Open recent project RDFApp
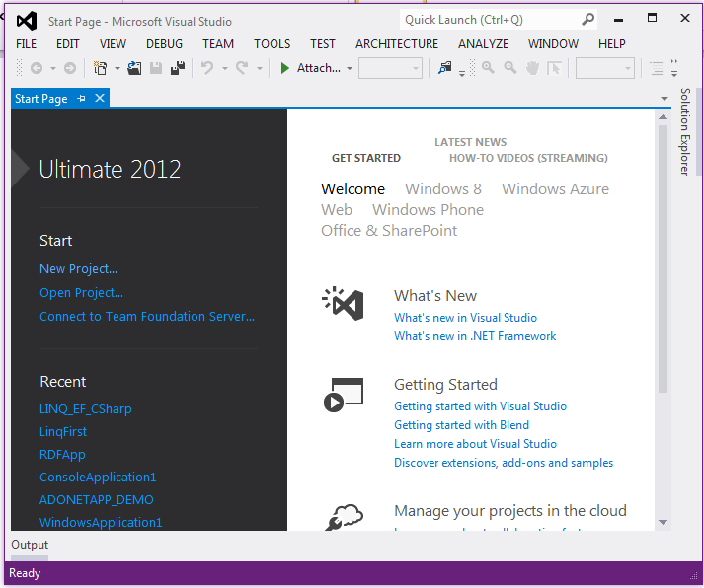The width and height of the screenshot is (704, 588). (x=62, y=455)
